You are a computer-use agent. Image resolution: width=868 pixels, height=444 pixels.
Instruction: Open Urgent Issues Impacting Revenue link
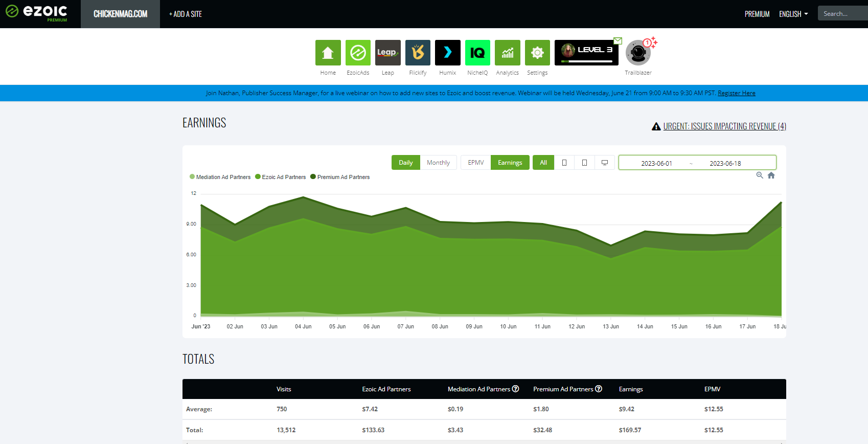725,126
